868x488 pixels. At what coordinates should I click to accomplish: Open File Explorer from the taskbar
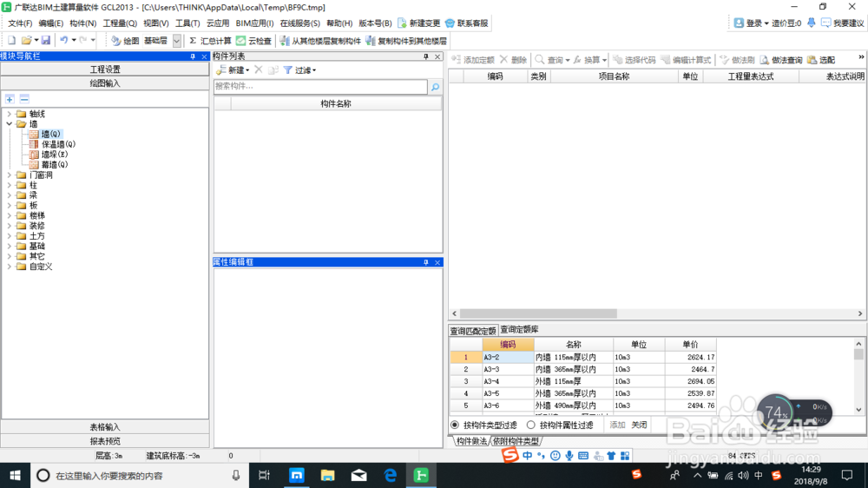[x=328, y=475]
